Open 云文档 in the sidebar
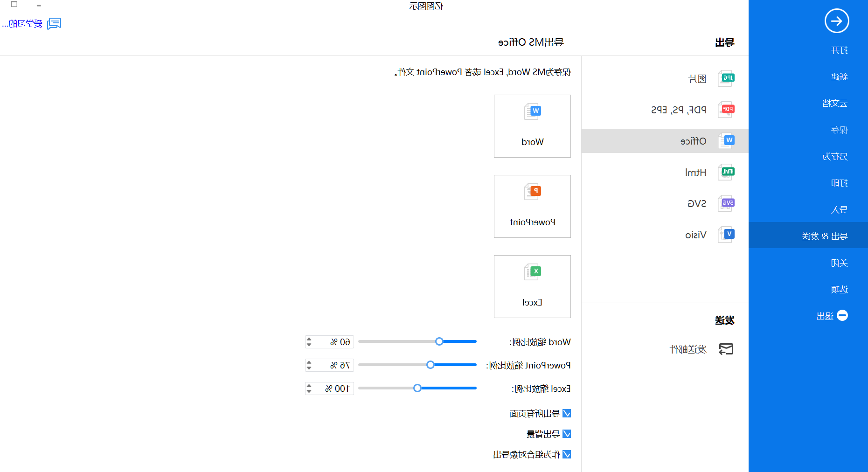The height and width of the screenshot is (472, 868). coord(835,104)
